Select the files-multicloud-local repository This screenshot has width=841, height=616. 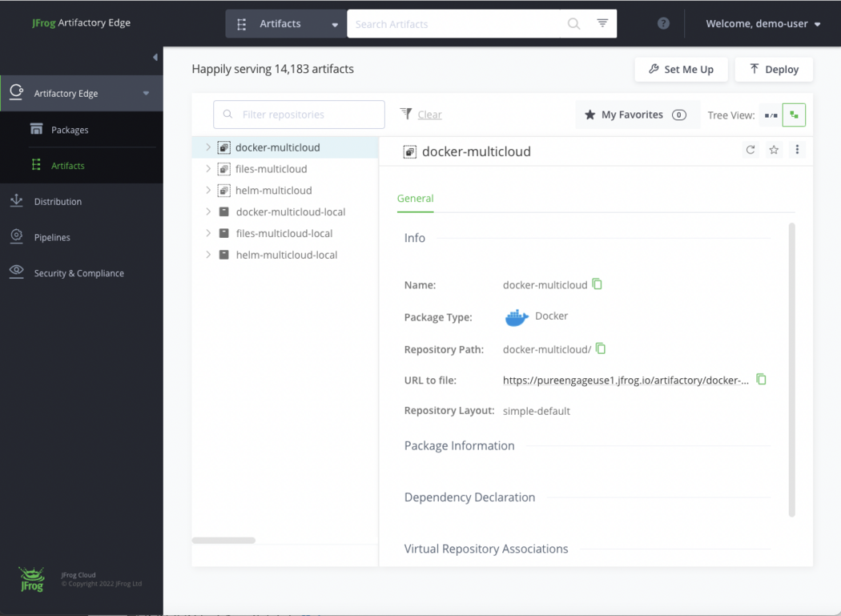pos(284,233)
